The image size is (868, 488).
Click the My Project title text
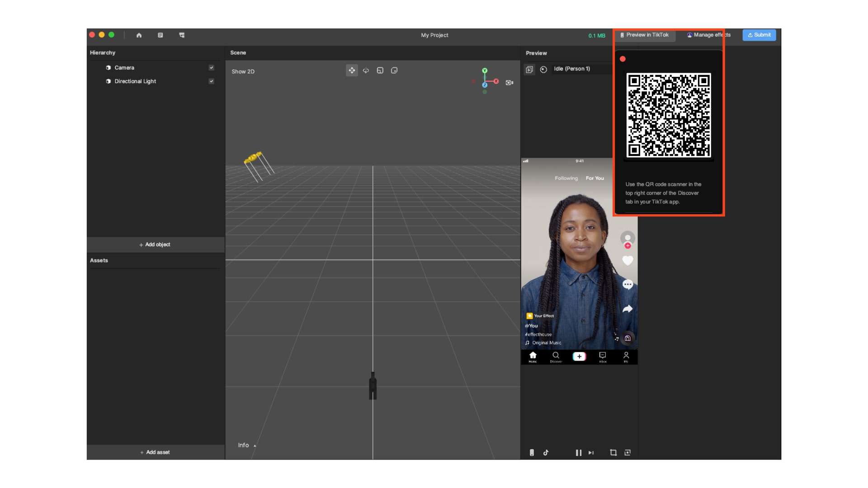click(434, 35)
